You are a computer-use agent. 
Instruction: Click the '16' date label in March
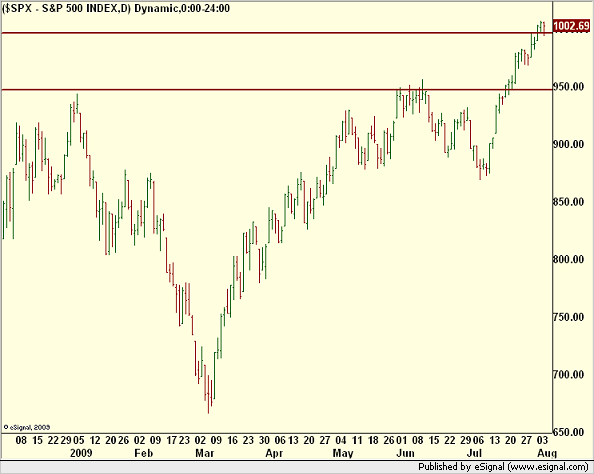pyautogui.click(x=232, y=440)
